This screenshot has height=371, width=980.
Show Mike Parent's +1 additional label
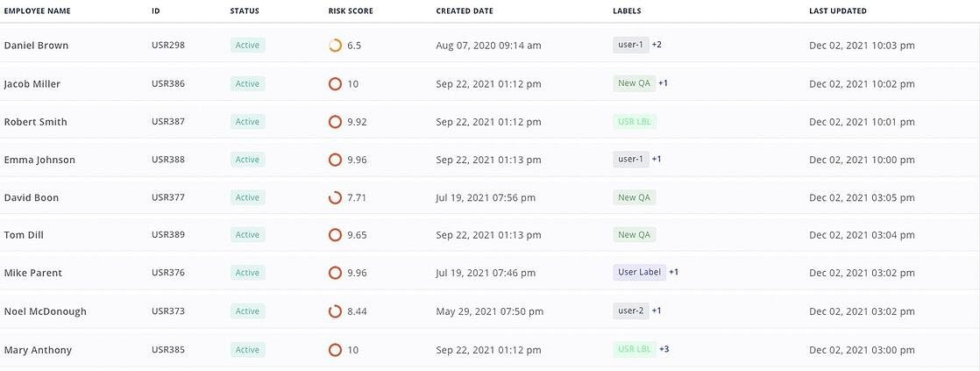click(674, 272)
